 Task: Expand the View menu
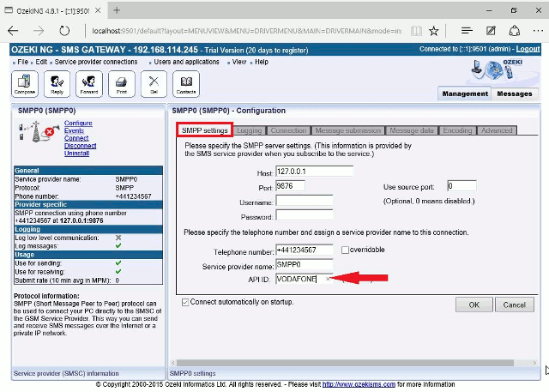[x=238, y=62]
